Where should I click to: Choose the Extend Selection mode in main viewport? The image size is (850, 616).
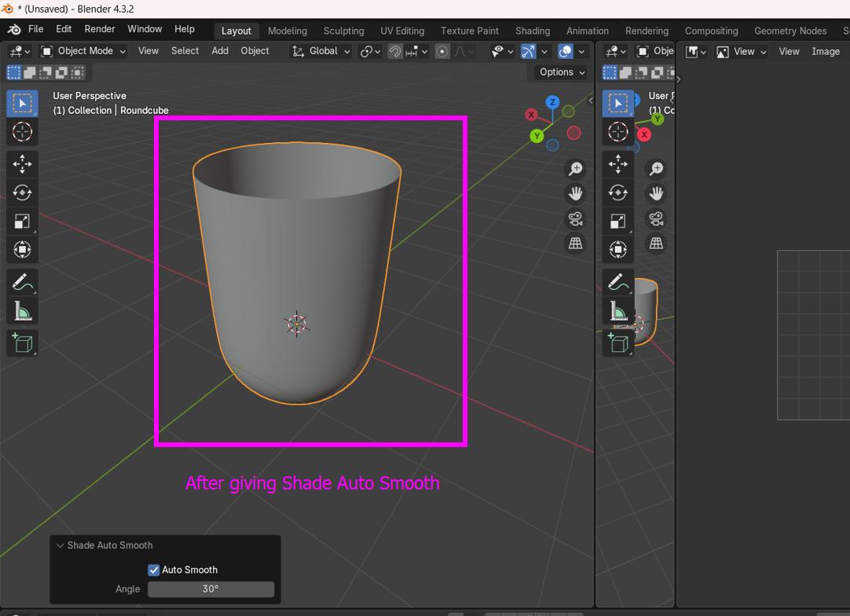30,72
